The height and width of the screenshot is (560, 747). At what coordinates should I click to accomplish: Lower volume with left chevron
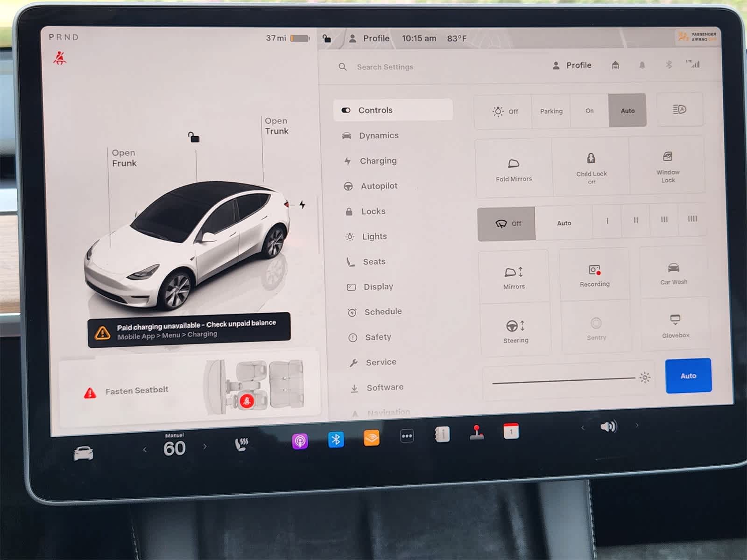582,427
